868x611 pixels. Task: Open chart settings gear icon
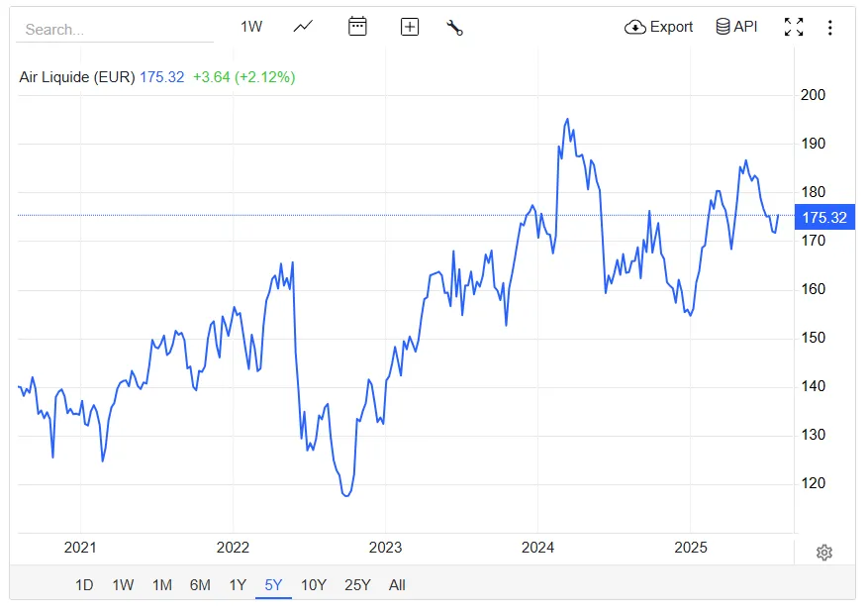[x=823, y=553]
